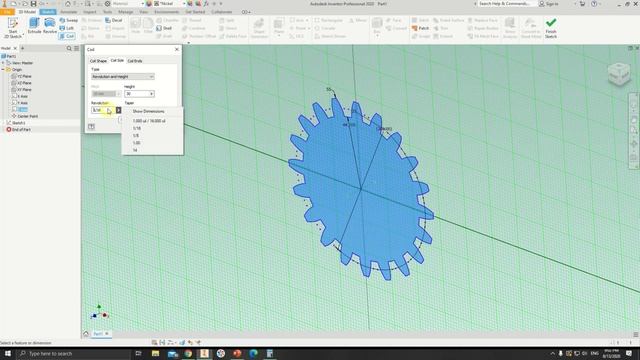
Task: Click the Coil dialog help/preview icon
Action: tap(91, 127)
